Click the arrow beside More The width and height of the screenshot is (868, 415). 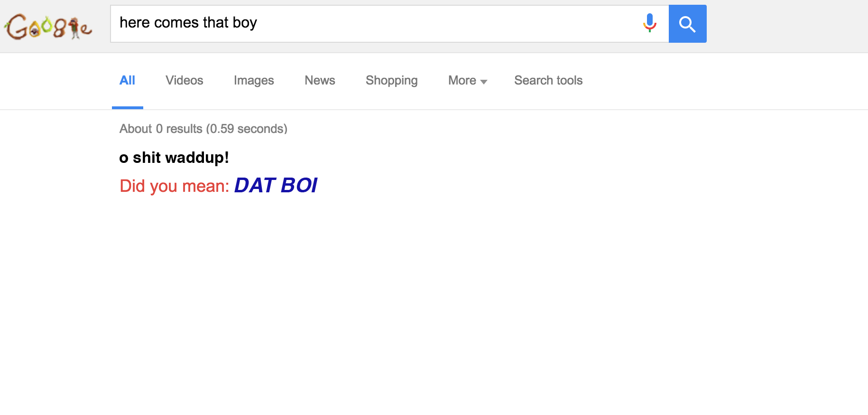(484, 82)
